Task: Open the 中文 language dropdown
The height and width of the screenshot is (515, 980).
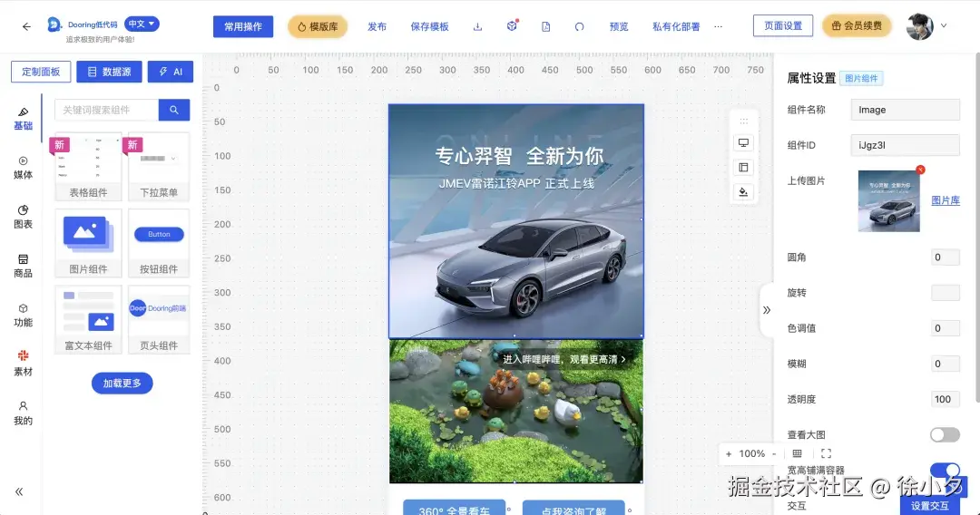Action: (142, 24)
